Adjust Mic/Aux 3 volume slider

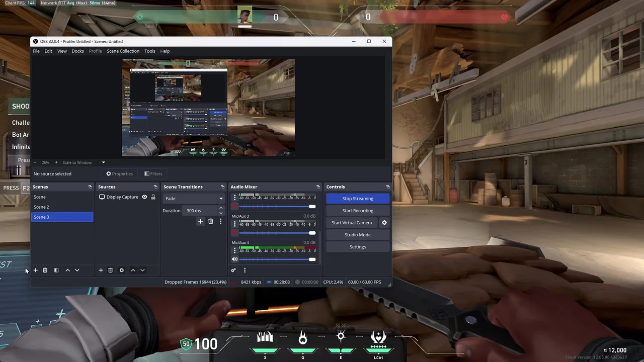(277, 233)
